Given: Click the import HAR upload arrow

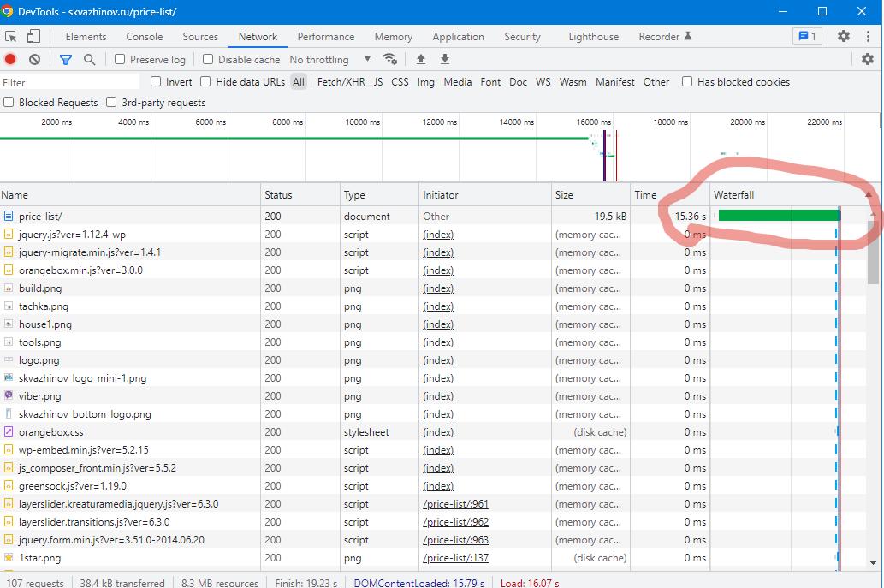Looking at the screenshot, I should click(420, 59).
